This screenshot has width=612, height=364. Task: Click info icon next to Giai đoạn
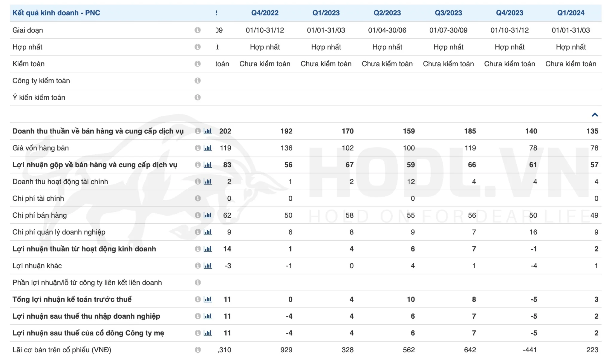tap(198, 30)
